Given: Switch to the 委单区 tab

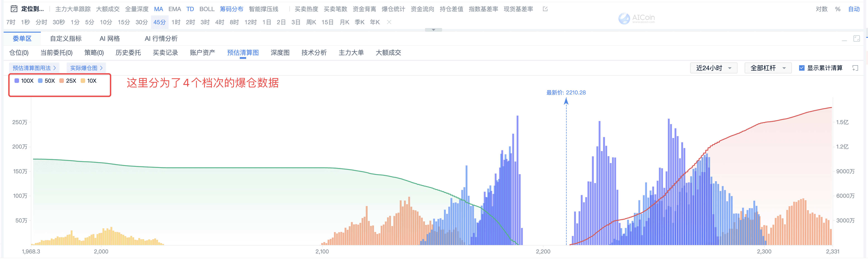Looking at the screenshot, I should (x=22, y=39).
